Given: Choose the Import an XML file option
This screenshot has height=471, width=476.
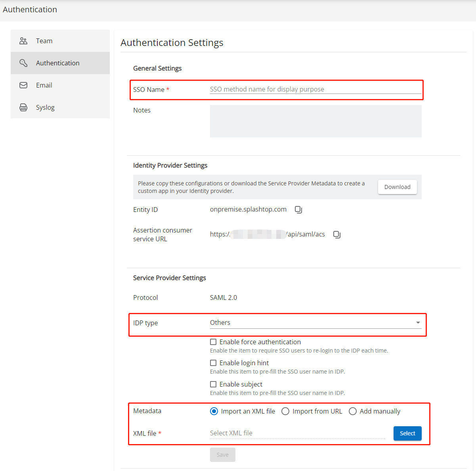Looking at the screenshot, I should point(214,411).
